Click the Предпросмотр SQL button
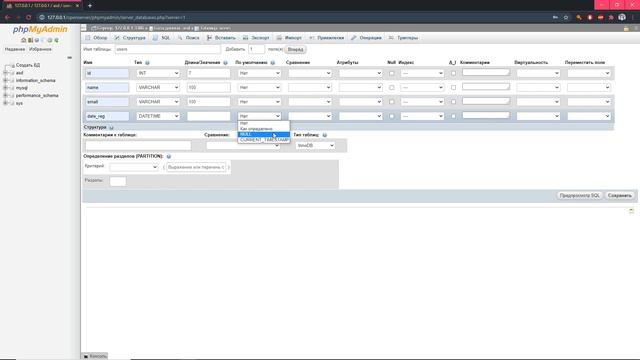Viewport: 640px width, 360px height. pos(580,196)
